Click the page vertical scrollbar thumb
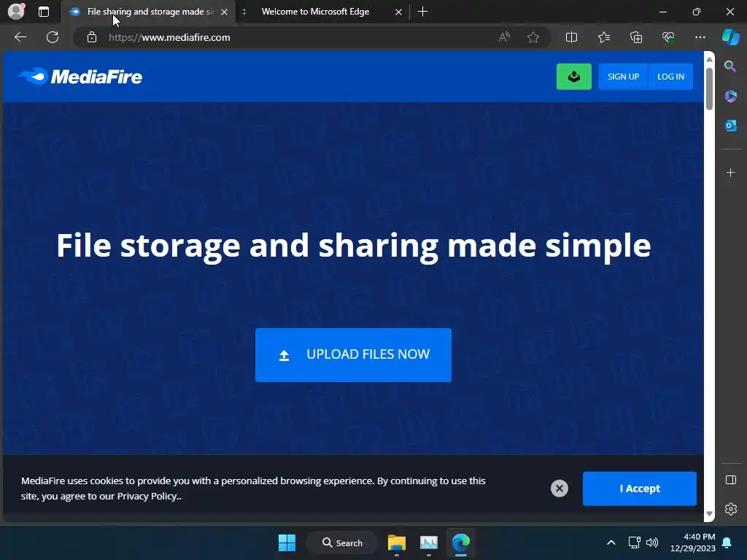The image size is (747, 560). [x=709, y=89]
